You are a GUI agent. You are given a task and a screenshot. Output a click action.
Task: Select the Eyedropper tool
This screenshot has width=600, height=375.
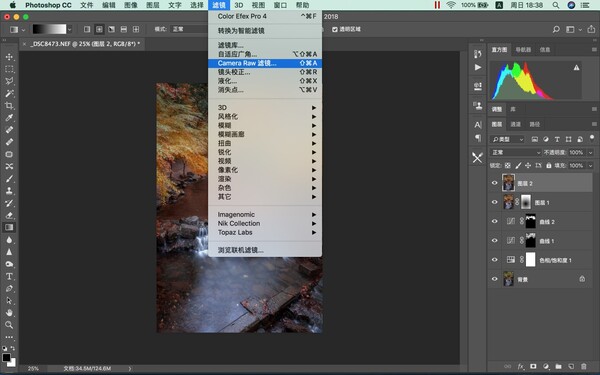pos(9,118)
